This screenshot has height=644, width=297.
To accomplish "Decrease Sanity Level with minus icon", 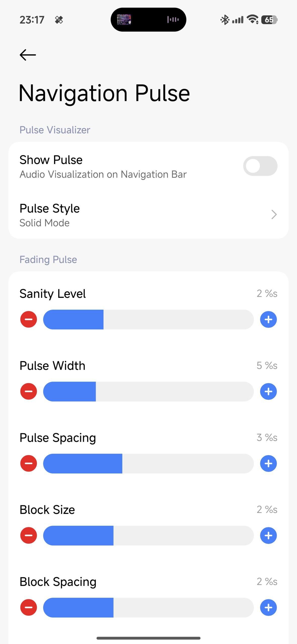I will click(x=29, y=319).
